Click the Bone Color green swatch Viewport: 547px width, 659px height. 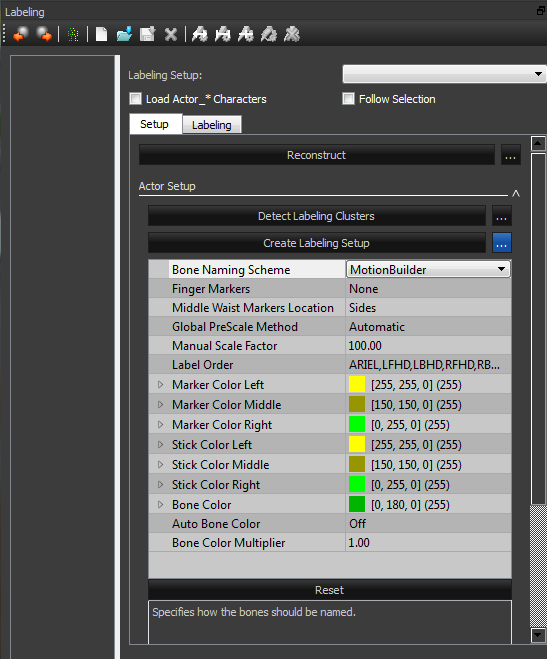click(x=357, y=504)
